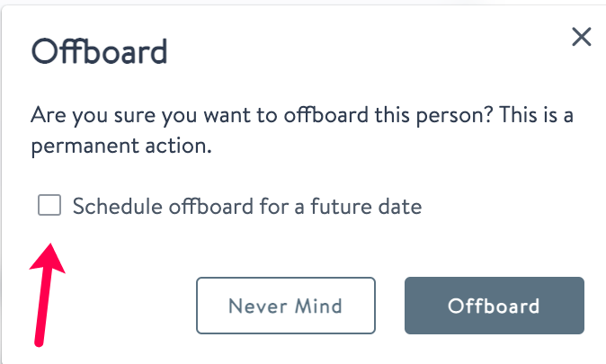This screenshot has height=364, width=606.
Task: Confirm with the Offboard button
Action: click(x=494, y=306)
